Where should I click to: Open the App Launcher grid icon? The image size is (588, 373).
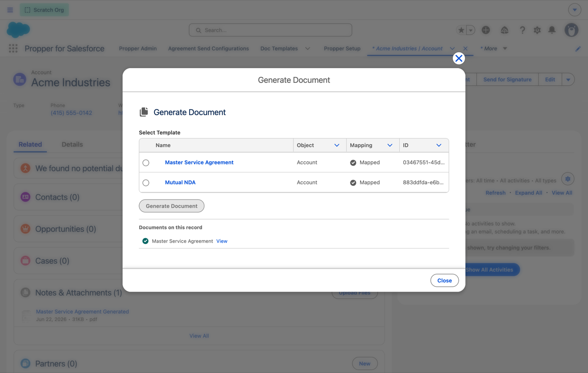(13, 49)
